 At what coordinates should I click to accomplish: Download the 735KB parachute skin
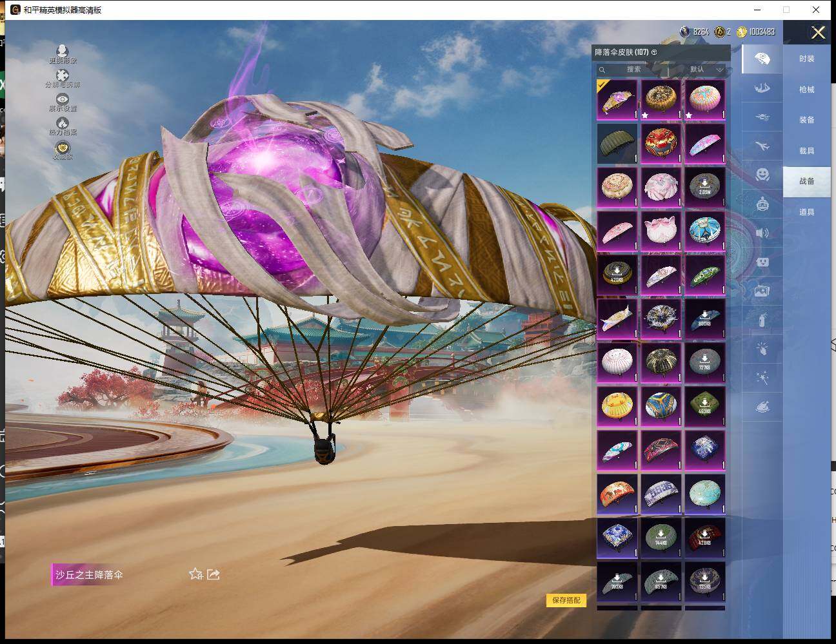(x=705, y=582)
